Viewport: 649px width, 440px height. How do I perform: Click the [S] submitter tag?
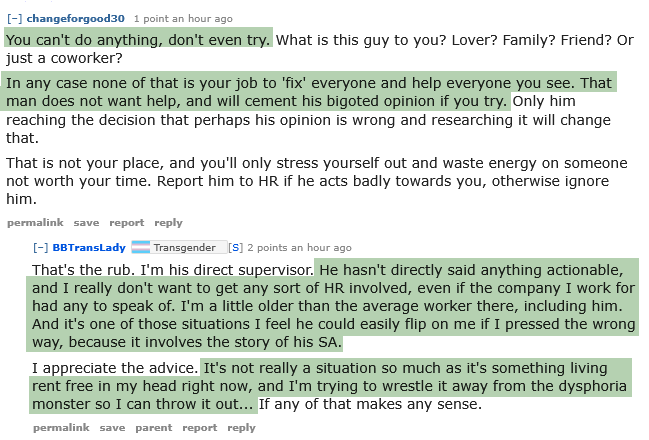(235, 247)
